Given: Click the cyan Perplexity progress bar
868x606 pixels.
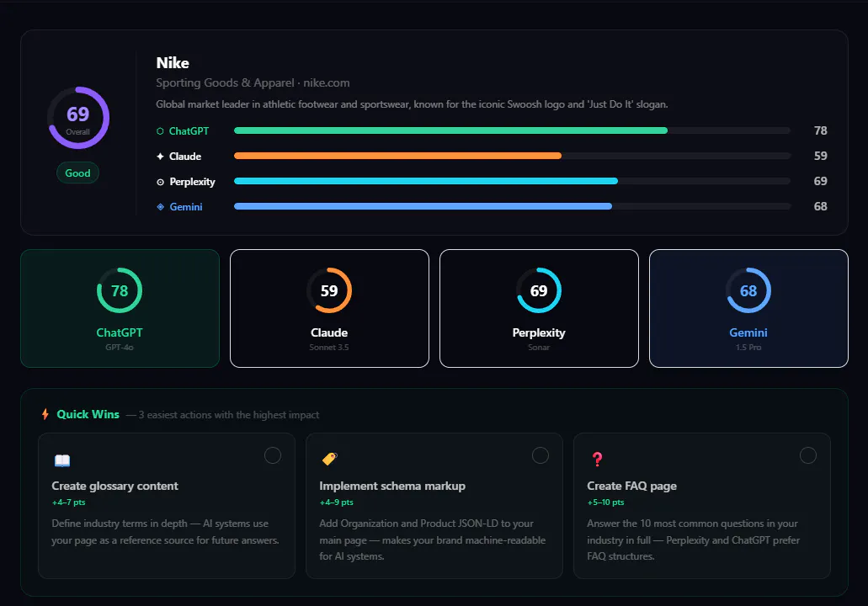Looking at the screenshot, I should click(x=426, y=181).
